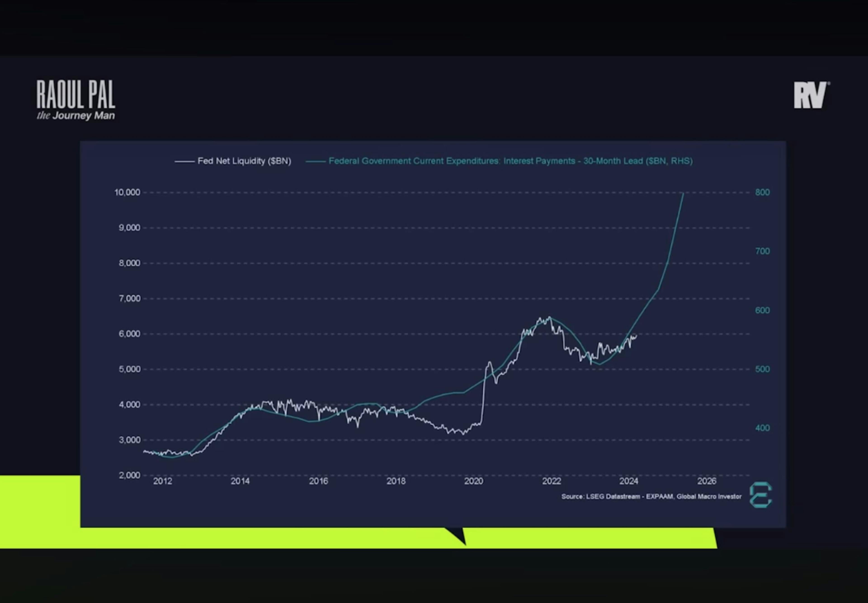Click the left axis label 5,000

[x=129, y=369]
